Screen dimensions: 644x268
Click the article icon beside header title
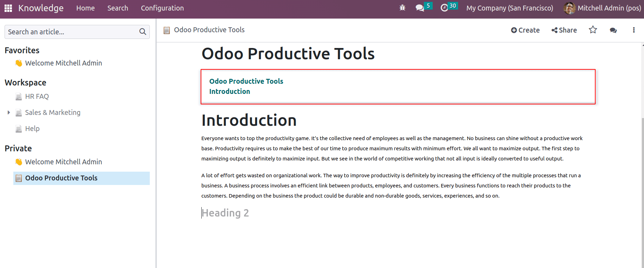click(x=167, y=30)
